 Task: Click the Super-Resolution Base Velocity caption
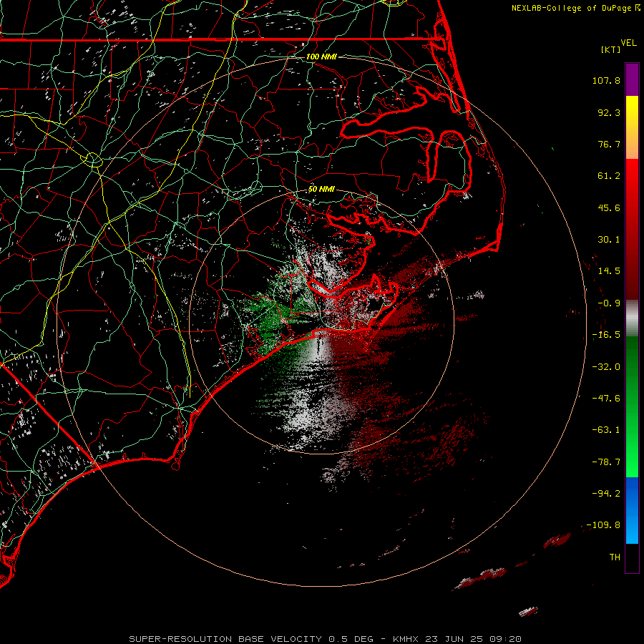point(325,639)
